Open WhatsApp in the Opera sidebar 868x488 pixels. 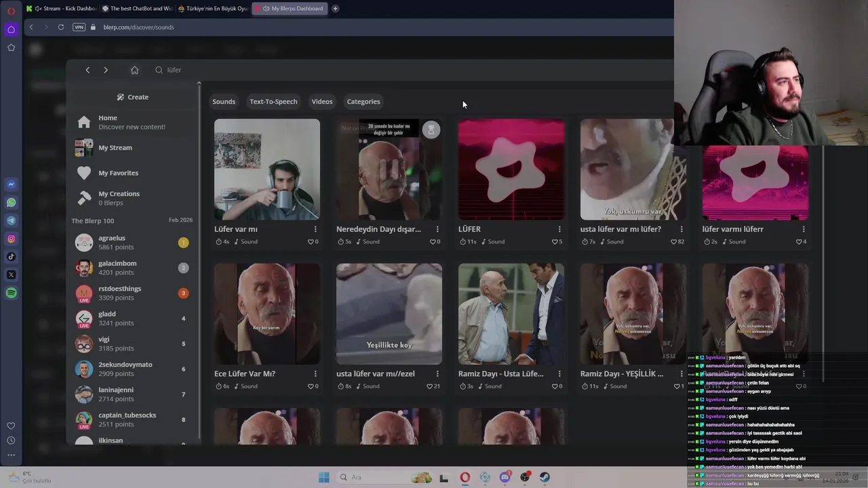coord(11,203)
